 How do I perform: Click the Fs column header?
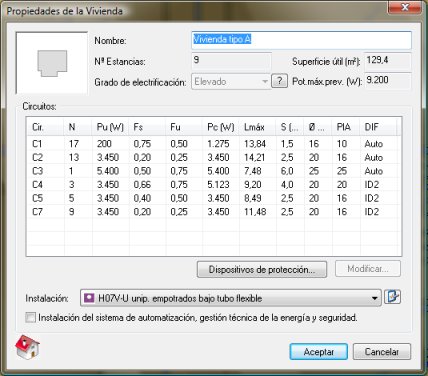(147, 127)
